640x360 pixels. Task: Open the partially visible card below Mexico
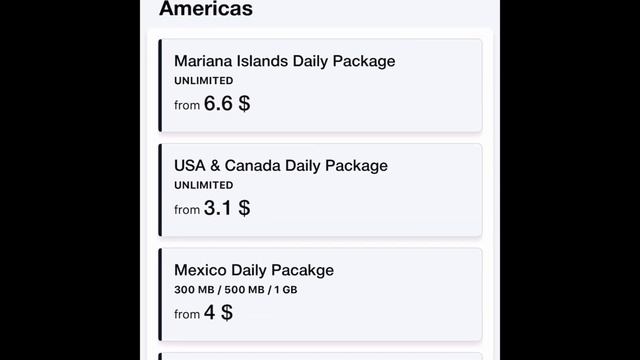[320, 356]
